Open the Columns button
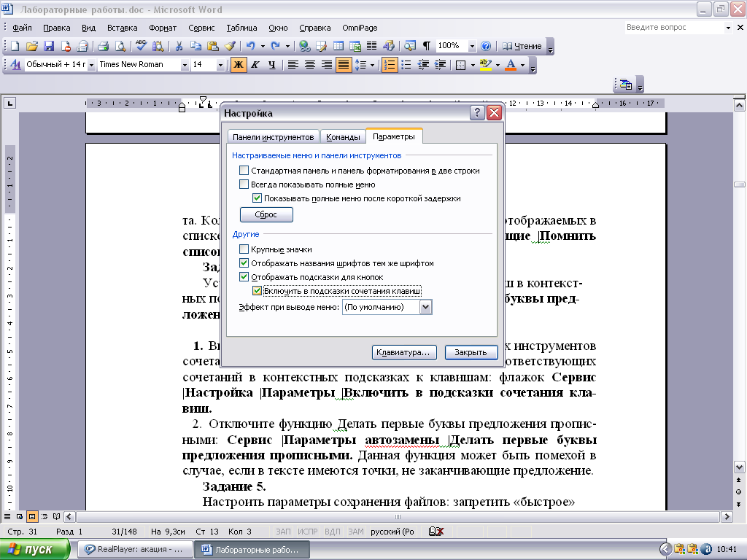The height and width of the screenshot is (560, 747). tap(371, 46)
